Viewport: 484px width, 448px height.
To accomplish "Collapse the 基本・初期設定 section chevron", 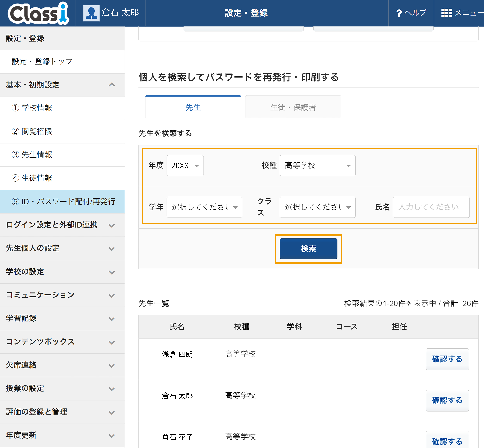I will [112, 85].
